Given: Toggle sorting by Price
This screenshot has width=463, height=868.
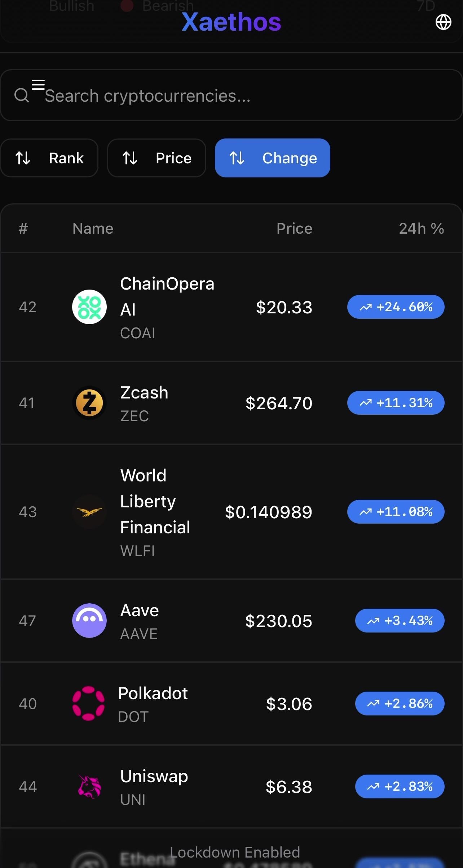Looking at the screenshot, I should point(156,158).
